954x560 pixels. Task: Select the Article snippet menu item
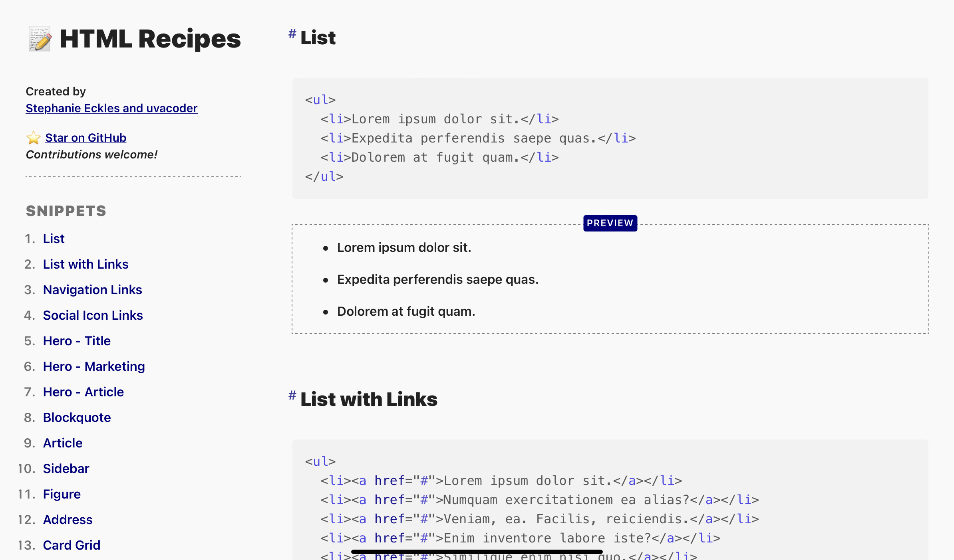tap(62, 443)
